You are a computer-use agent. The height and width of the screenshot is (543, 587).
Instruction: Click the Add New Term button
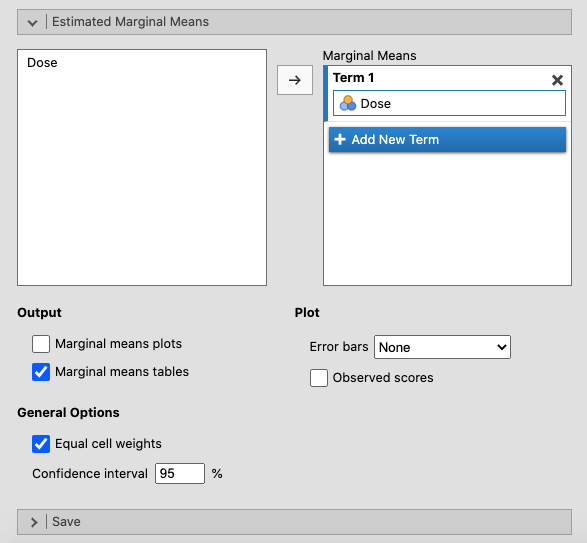tap(447, 140)
